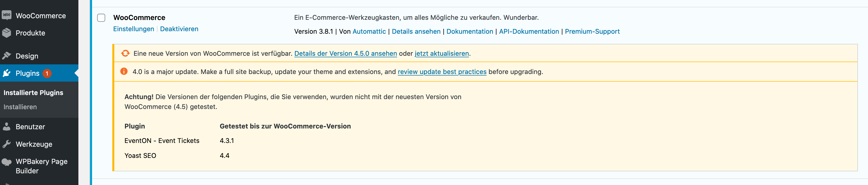Click the orange update refresh icon
The image size is (868, 185).
pos(125,53)
